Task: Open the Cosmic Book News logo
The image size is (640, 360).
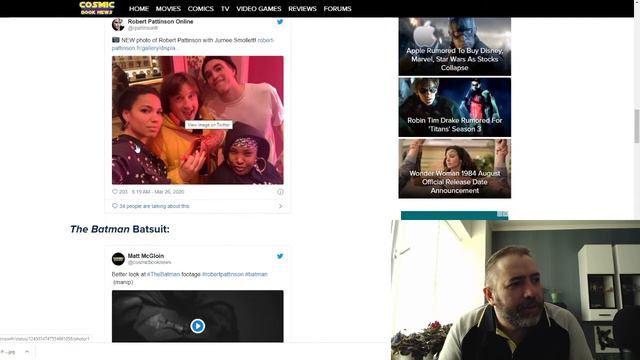Action: pos(97,8)
